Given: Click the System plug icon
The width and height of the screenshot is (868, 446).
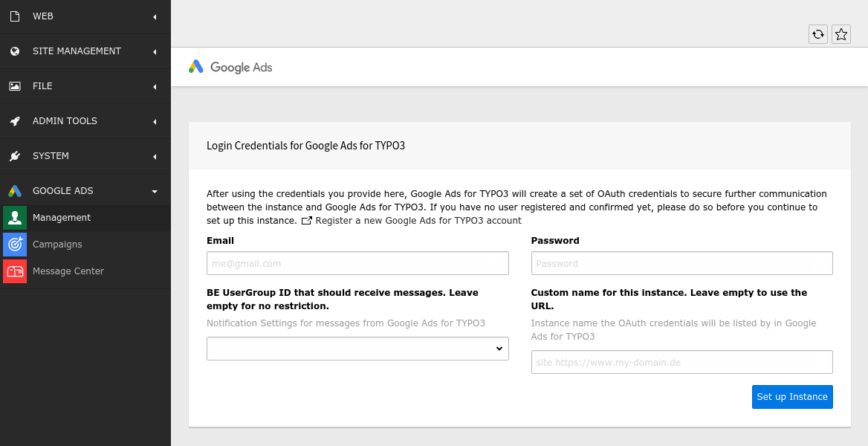Looking at the screenshot, I should click(15, 155).
